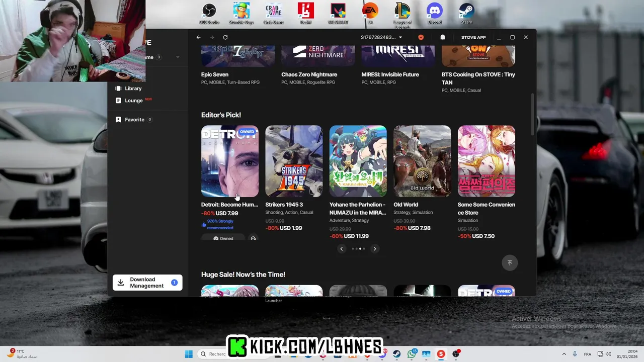Click the USD 11.99 Yohane price
The width and height of the screenshot is (644, 362).
(x=356, y=236)
